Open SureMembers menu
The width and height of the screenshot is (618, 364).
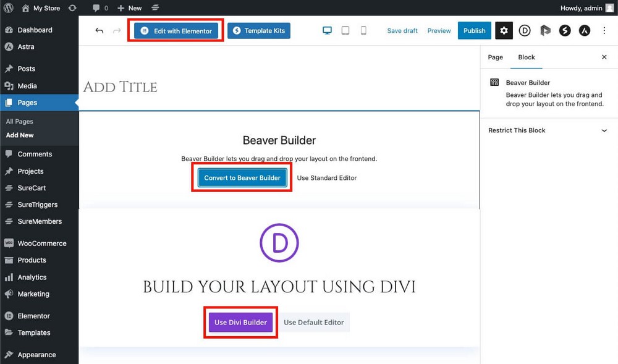coord(40,221)
